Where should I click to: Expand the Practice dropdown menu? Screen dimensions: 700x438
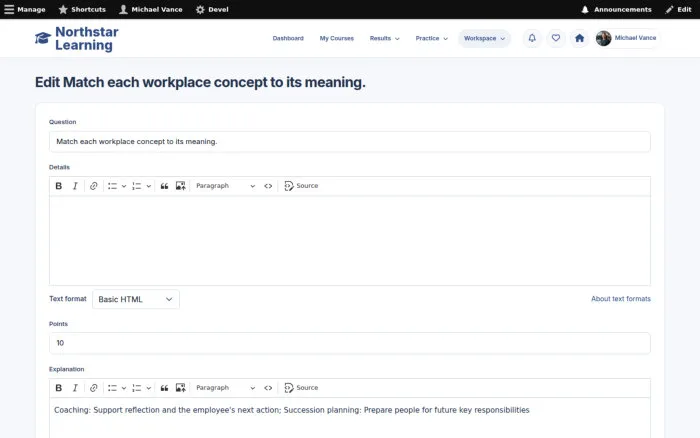[x=431, y=38]
